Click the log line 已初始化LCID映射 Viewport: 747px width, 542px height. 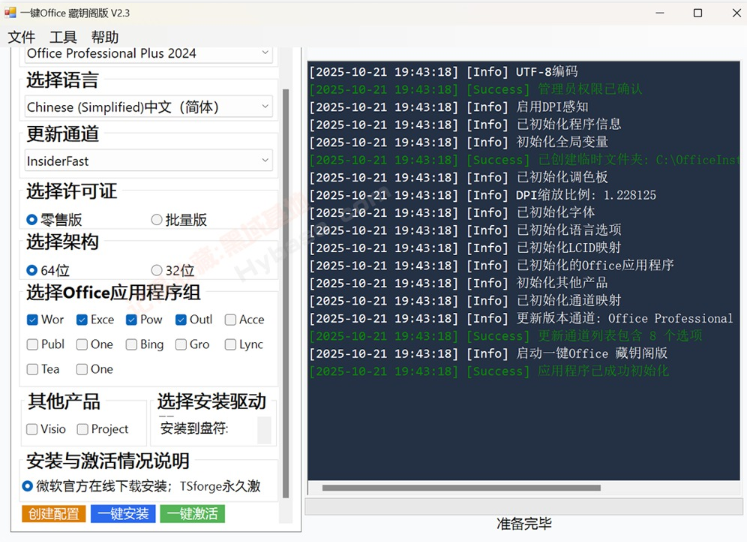point(465,248)
